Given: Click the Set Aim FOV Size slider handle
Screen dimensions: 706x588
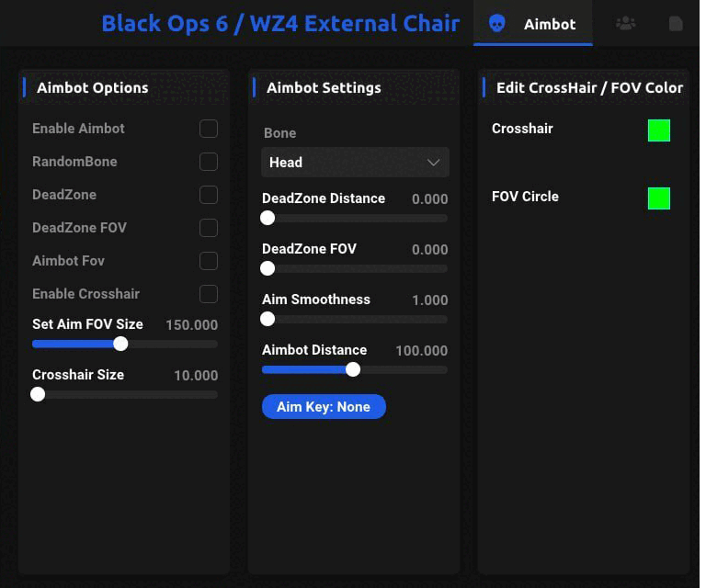Looking at the screenshot, I should [120, 345].
